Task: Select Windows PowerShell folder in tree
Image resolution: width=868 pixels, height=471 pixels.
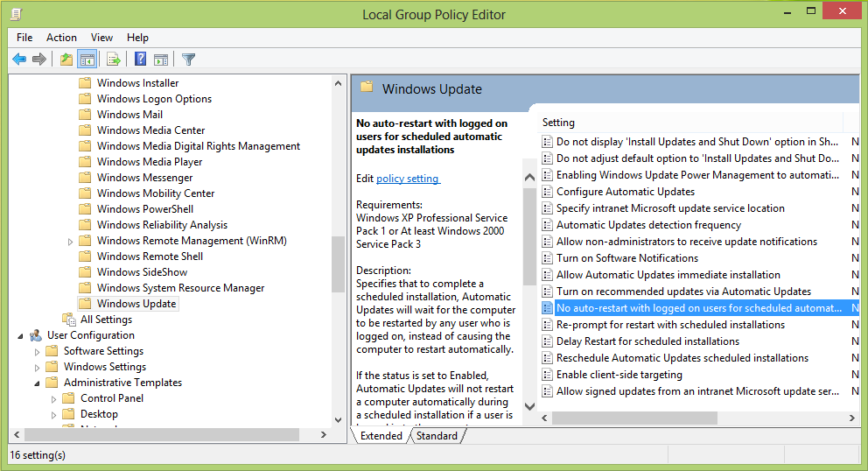Action: pos(144,209)
